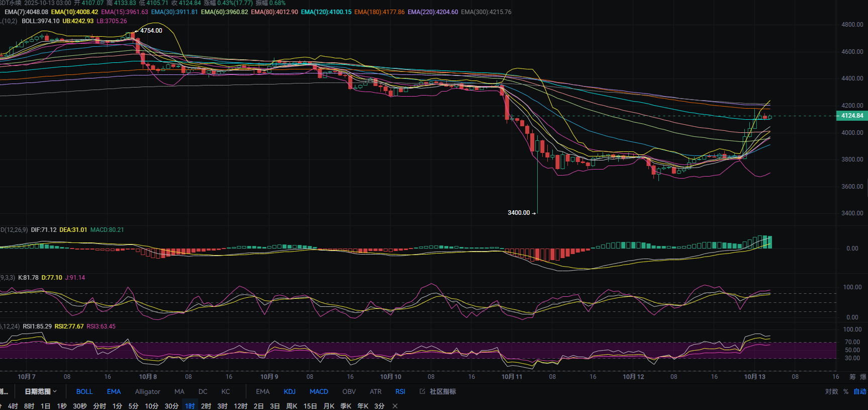Select the 1日 timeframe tab
The width and height of the screenshot is (868, 410).
coord(45,406)
